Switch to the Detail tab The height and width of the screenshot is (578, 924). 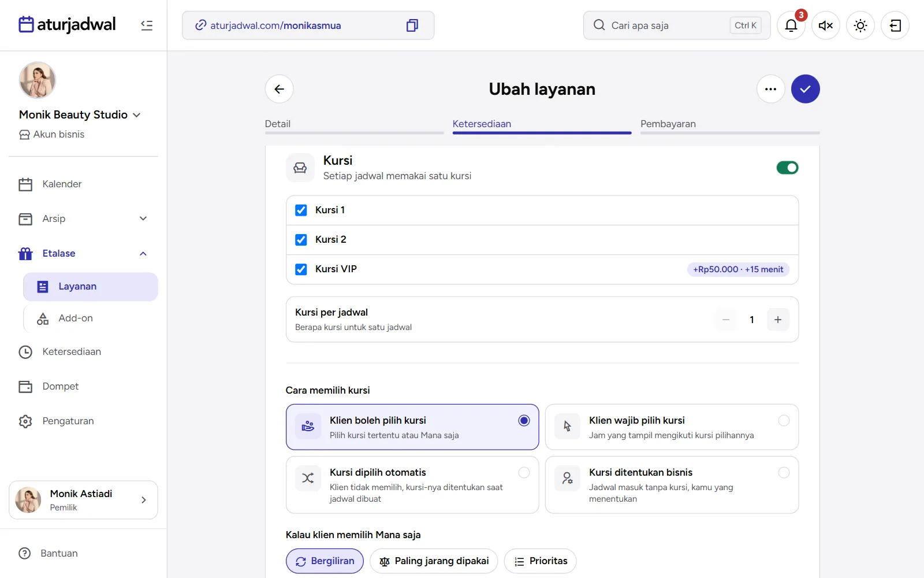(x=354, y=125)
